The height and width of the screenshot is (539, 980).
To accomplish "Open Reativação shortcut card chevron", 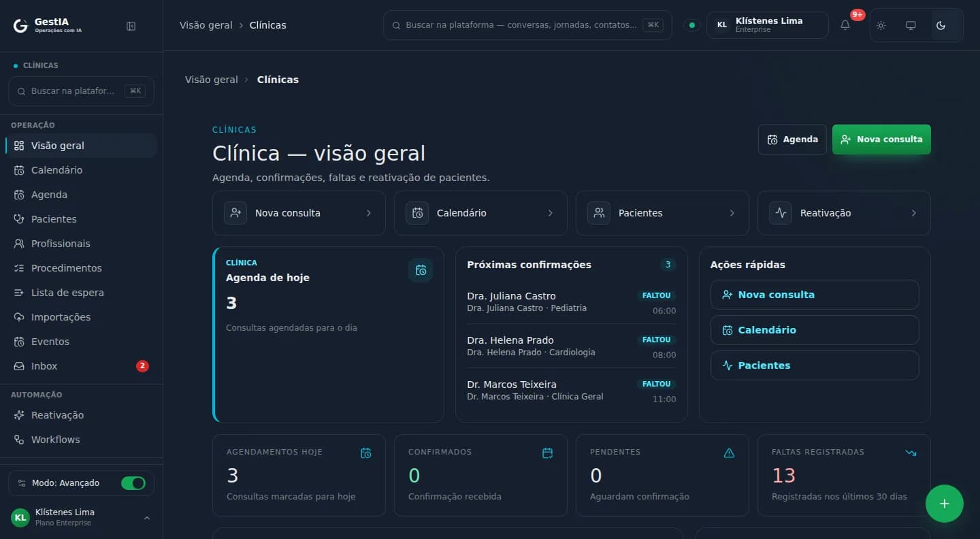I will (914, 213).
